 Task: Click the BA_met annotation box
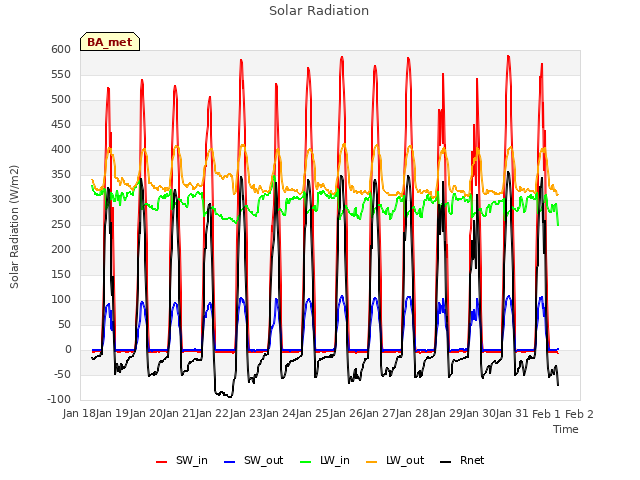coord(110,42)
